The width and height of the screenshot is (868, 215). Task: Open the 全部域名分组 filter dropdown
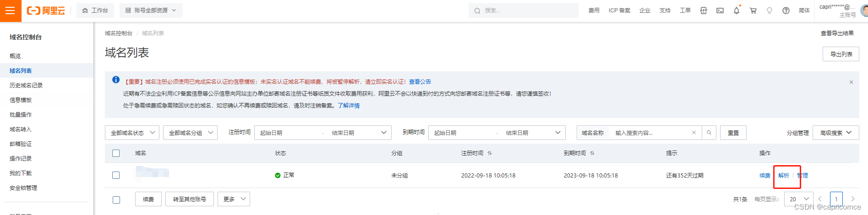190,133
